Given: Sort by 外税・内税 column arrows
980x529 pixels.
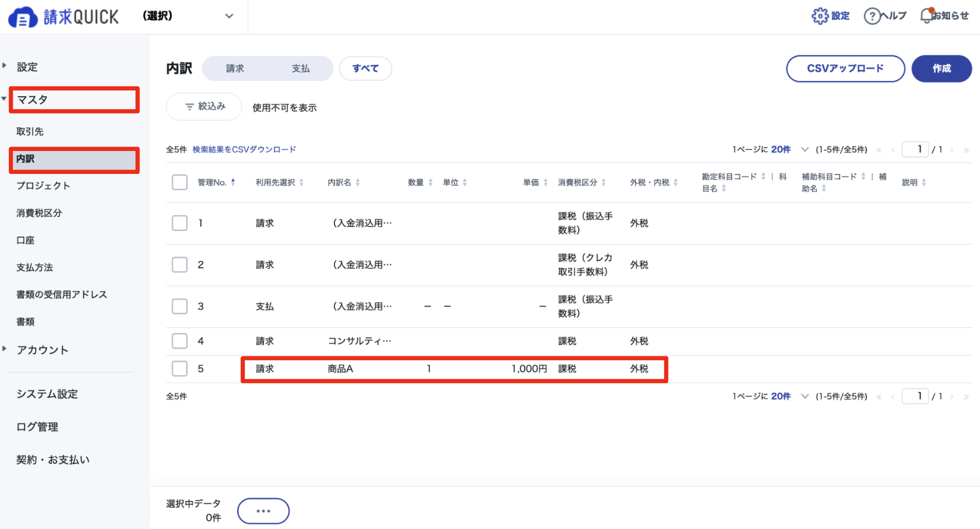Looking at the screenshot, I should [675, 182].
